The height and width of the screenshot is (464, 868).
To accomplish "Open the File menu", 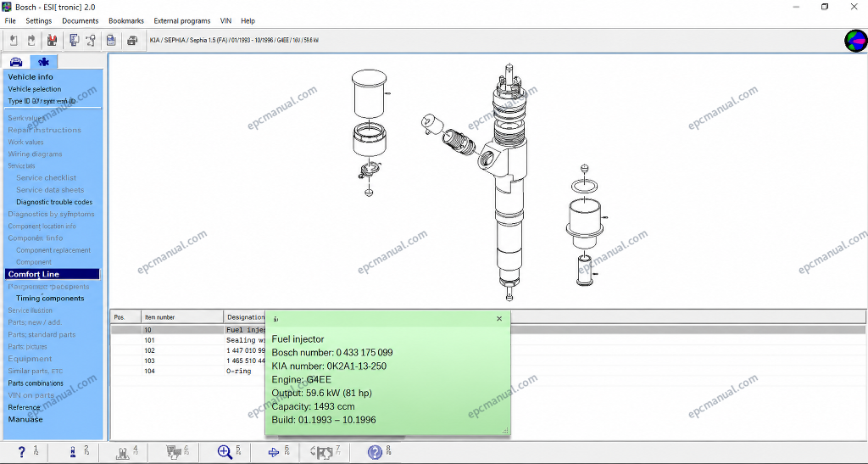I will coord(10,21).
